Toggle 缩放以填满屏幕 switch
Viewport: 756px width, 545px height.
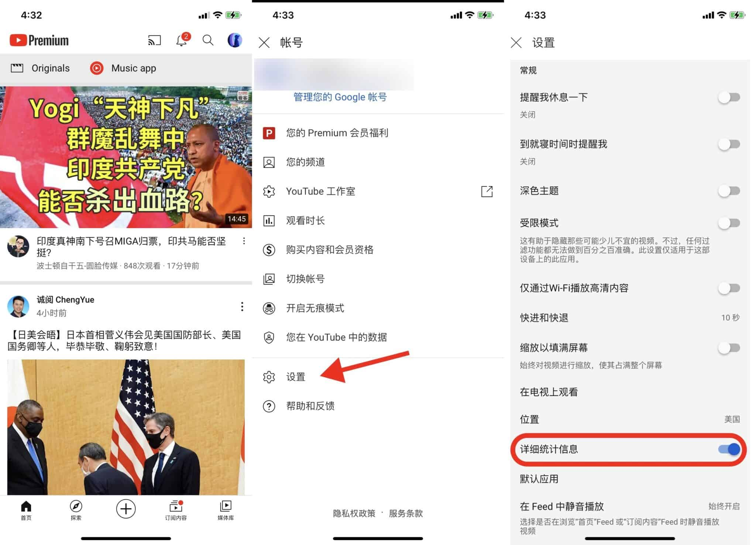pyautogui.click(x=729, y=348)
